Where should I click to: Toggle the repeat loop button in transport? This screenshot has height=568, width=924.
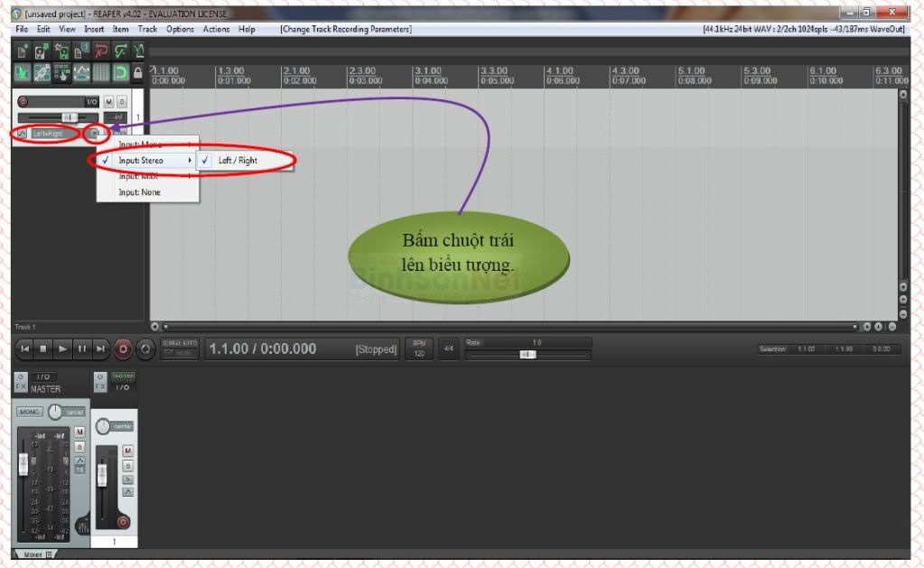146,349
